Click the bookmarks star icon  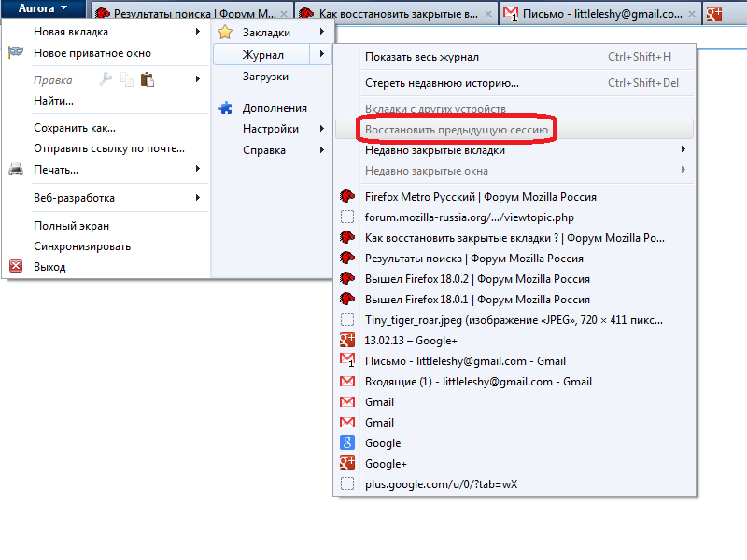click(225, 33)
